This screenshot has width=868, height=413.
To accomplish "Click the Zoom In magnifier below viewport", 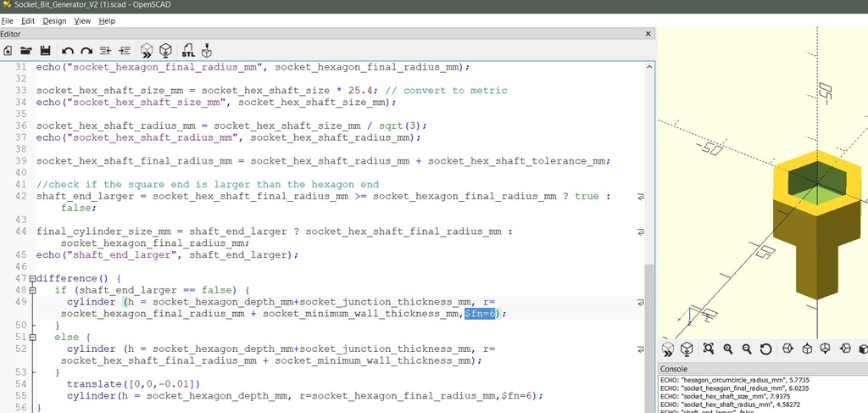I will coord(727,349).
